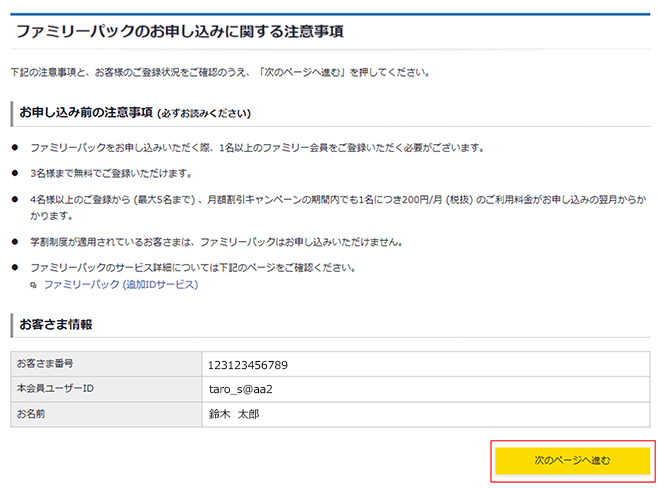Click the name value 鈴木 太郎
The width and height of the screenshot is (660, 489).
[233, 414]
